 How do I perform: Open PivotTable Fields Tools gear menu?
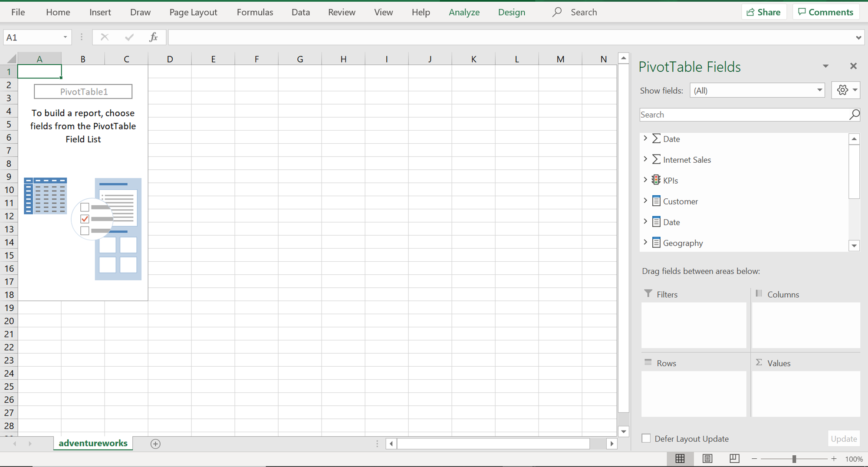click(x=846, y=90)
